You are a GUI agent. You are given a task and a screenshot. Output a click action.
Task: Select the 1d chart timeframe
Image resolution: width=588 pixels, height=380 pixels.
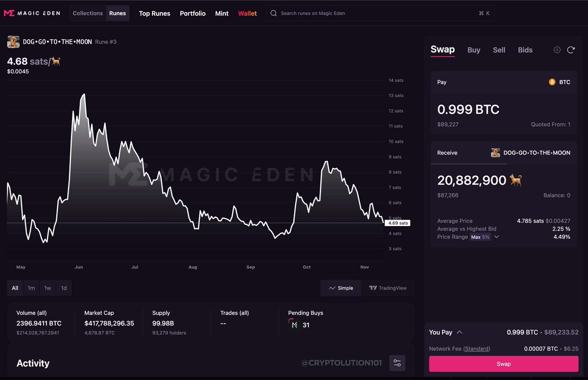point(64,288)
